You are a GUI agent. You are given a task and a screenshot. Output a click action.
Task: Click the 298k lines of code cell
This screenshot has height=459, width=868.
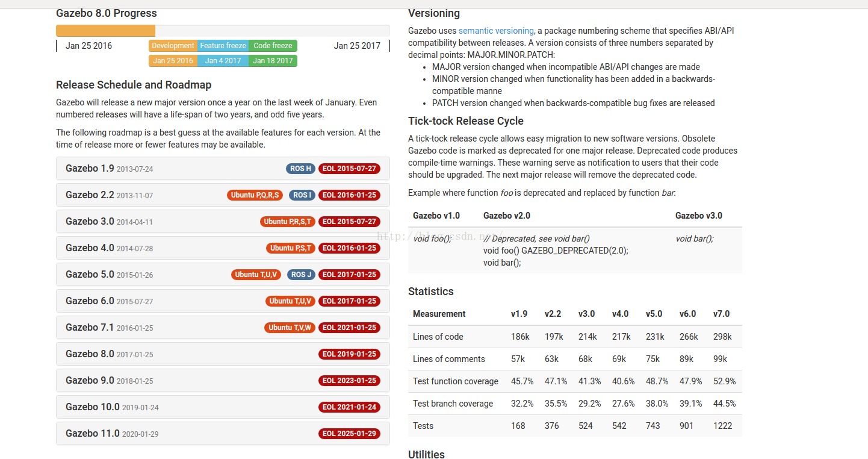tap(723, 337)
